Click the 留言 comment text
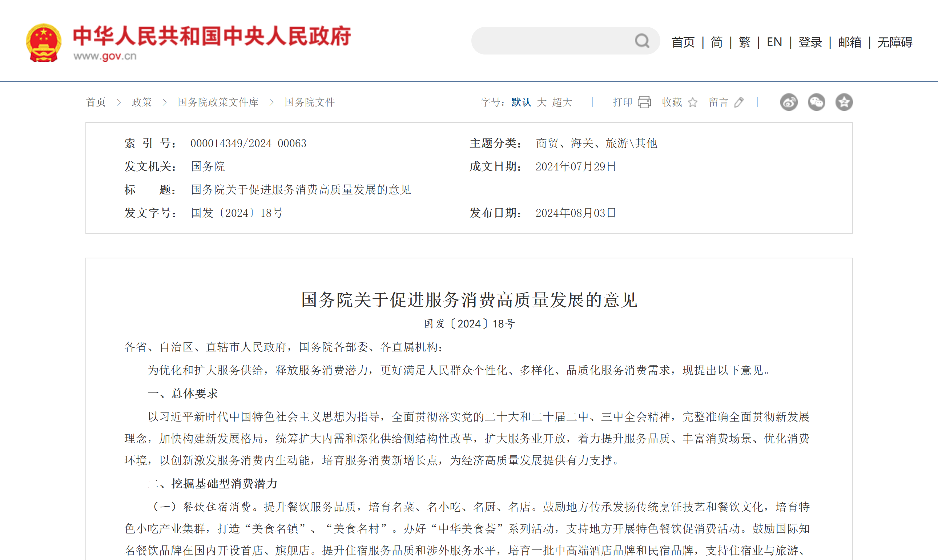 [718, 102]
